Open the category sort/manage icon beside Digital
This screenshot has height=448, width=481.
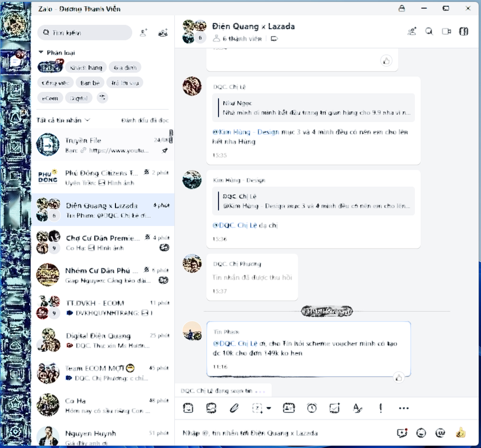[102, 98]
